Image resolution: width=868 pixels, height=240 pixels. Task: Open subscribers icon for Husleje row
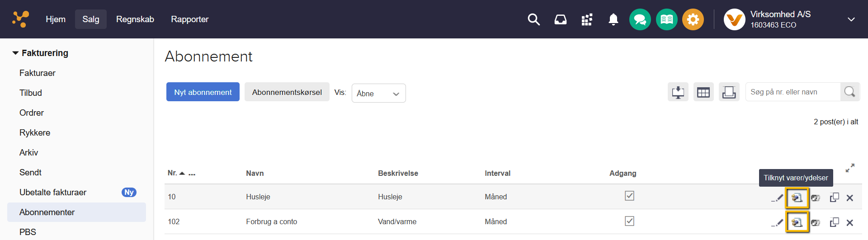[x=816, y=198]
